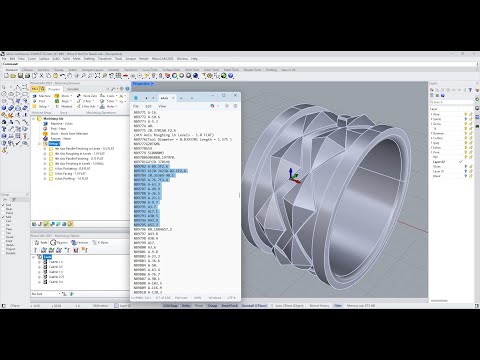The height and width of the screenshot is (360, 480).
Task: Open the 2 Axis operations dropdown
Action: (86, 101)
